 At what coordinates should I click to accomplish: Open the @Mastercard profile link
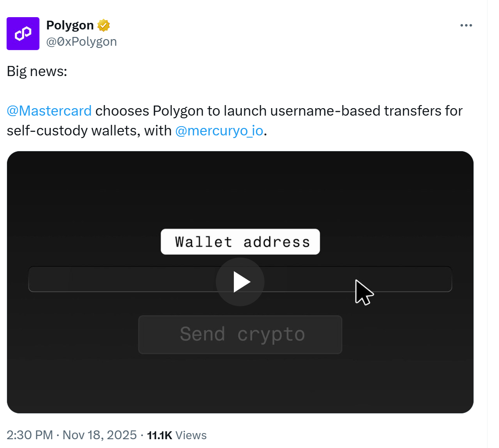(49, 111)
